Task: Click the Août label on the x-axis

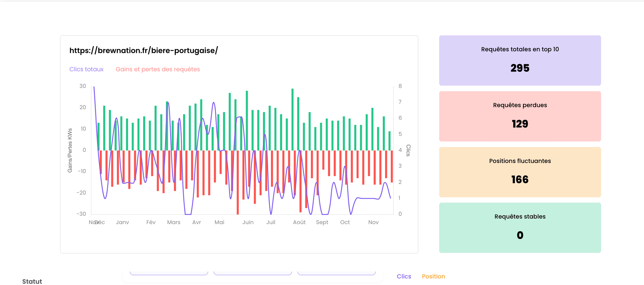Action: click(299, 222)
